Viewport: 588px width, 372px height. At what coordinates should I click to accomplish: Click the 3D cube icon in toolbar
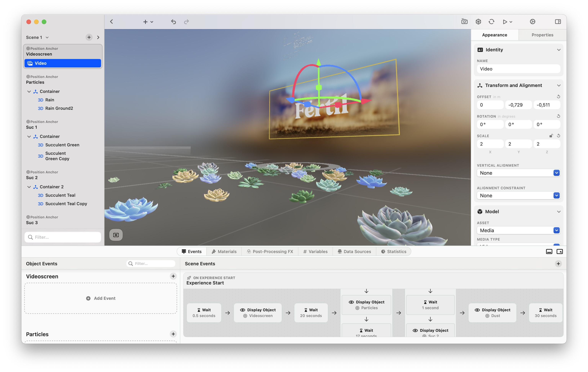click(x=478, y=21)
